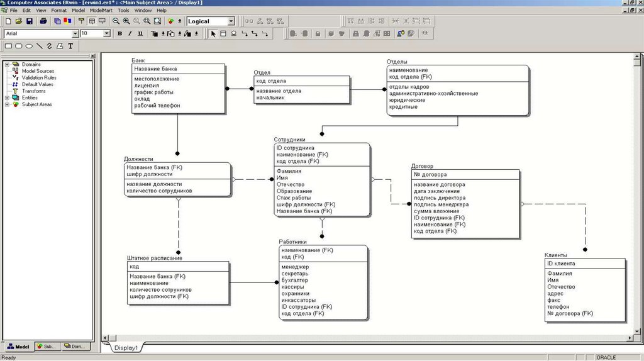Image resolution: width=644 pixels, height=361 pixels.
Task: Open the Logical model type dropdown
Action: pyautogui.click(x=231, y=21)
